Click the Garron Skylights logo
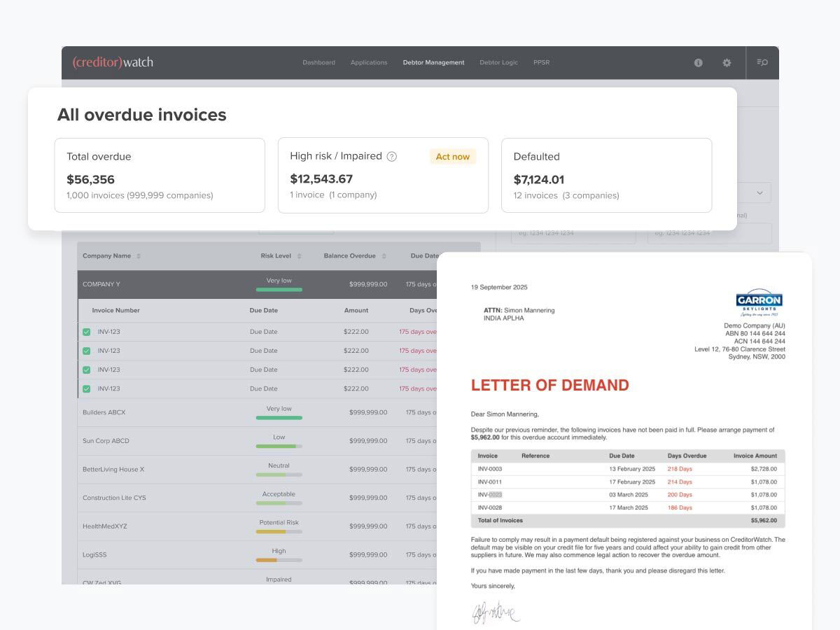Screen dimensions: 840x630 coord(759,302)
